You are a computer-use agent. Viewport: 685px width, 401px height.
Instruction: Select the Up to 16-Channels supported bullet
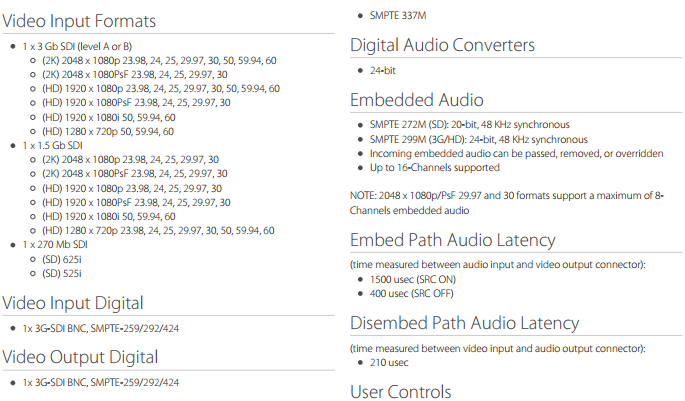(x=438, y=168)
